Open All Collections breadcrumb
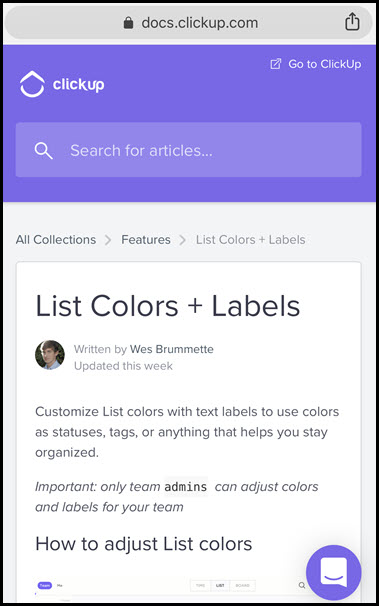Image resolution: width=379 pixels, height=606 pixels. 56,240
